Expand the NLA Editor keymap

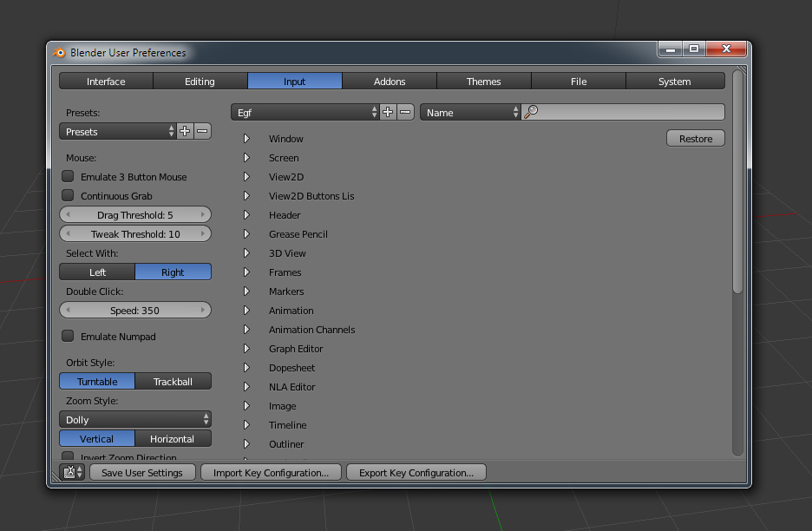(246, 386)
